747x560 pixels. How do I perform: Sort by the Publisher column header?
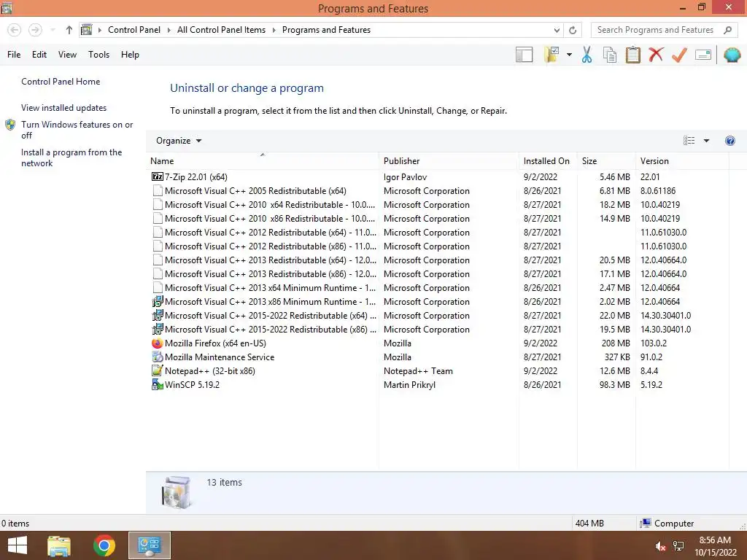point(449,161)
